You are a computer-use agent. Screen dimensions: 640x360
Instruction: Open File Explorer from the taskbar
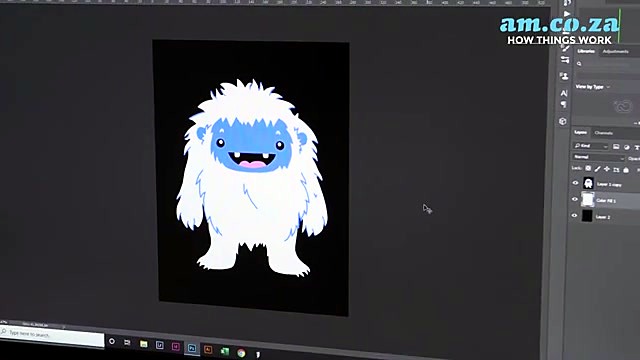(x=144, y=344)
